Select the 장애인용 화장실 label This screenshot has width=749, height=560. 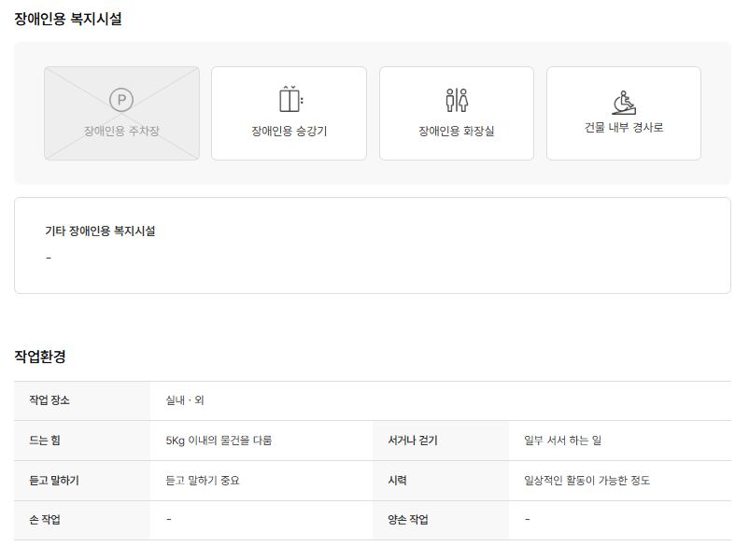tap(457, 131)
